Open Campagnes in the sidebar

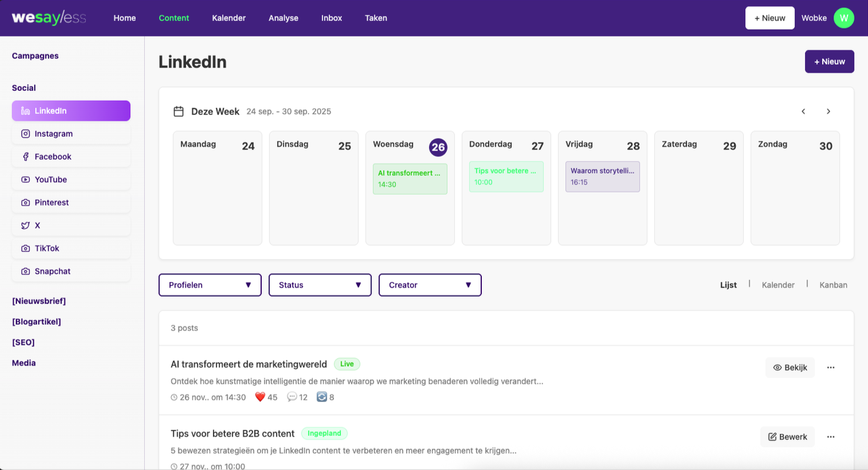35,56
